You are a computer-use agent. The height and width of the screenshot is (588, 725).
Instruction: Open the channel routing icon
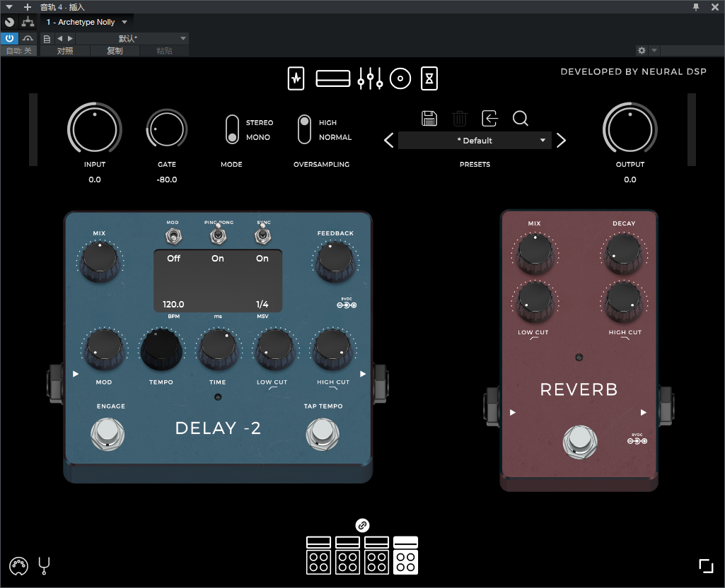click(x=28, y=22)
